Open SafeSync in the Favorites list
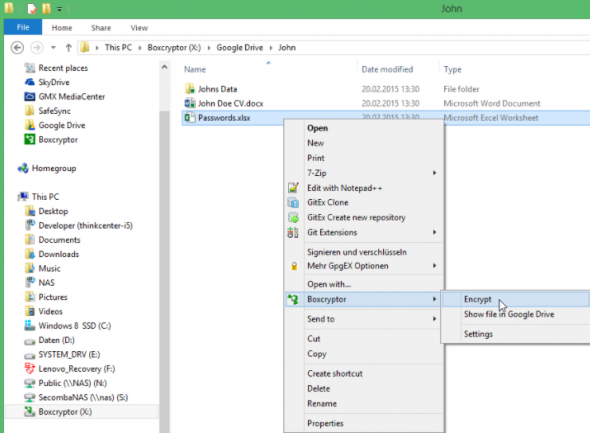The image size is (590, 433). (x=55, y=111)
